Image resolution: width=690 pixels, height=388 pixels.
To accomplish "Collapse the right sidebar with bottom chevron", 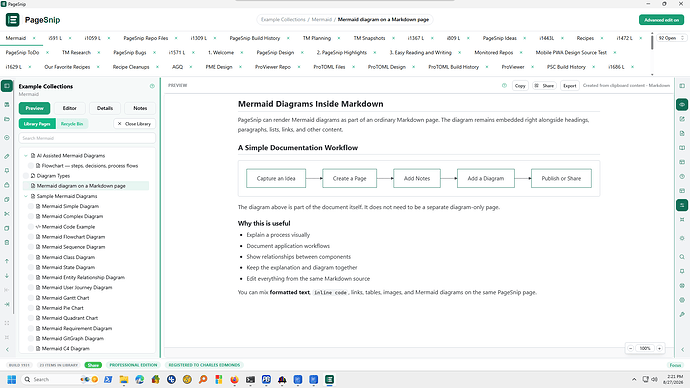I will point(683,350).
